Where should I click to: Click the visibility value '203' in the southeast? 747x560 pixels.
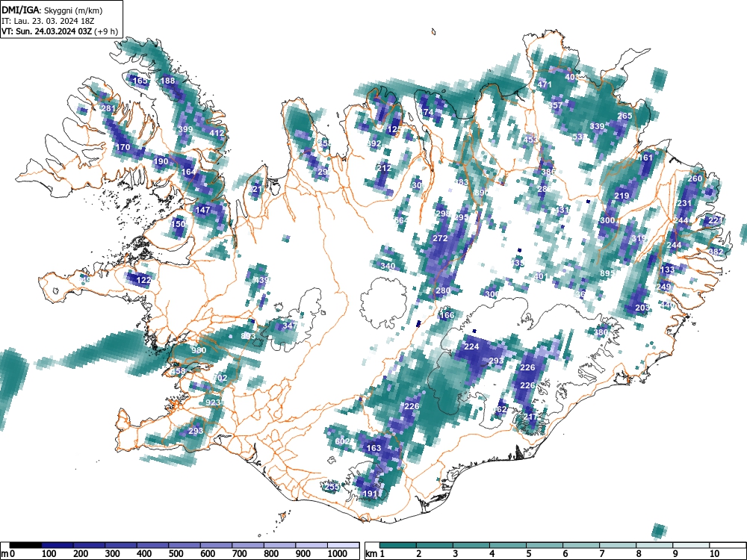pyautogui.click(x=642, y=308)
